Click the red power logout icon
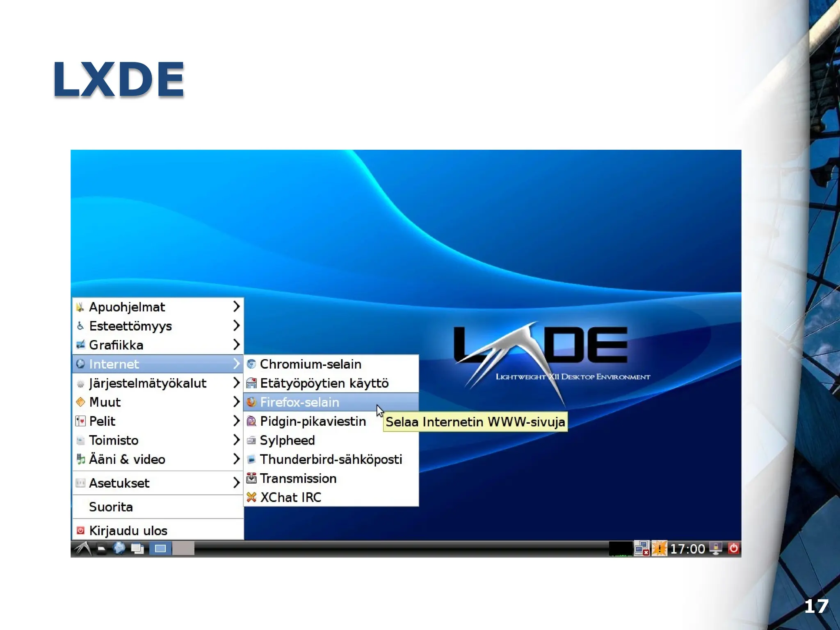 pyautogui.click(x=734, y=548)
